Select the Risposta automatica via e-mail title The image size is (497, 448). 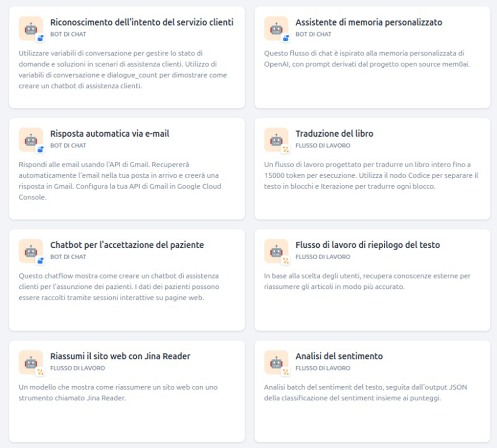pos(109,134)
